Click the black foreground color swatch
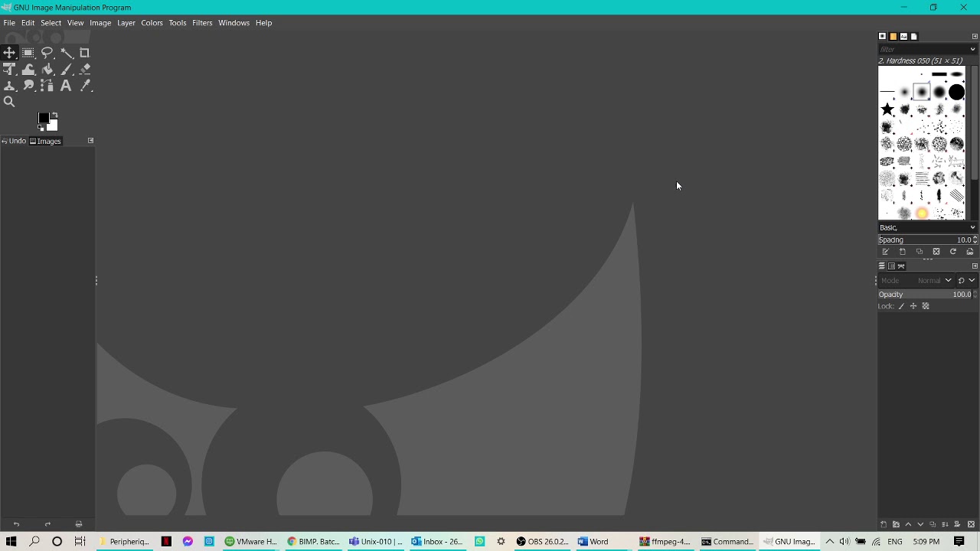This screenshot has width=980, height=551. [44, 118]
